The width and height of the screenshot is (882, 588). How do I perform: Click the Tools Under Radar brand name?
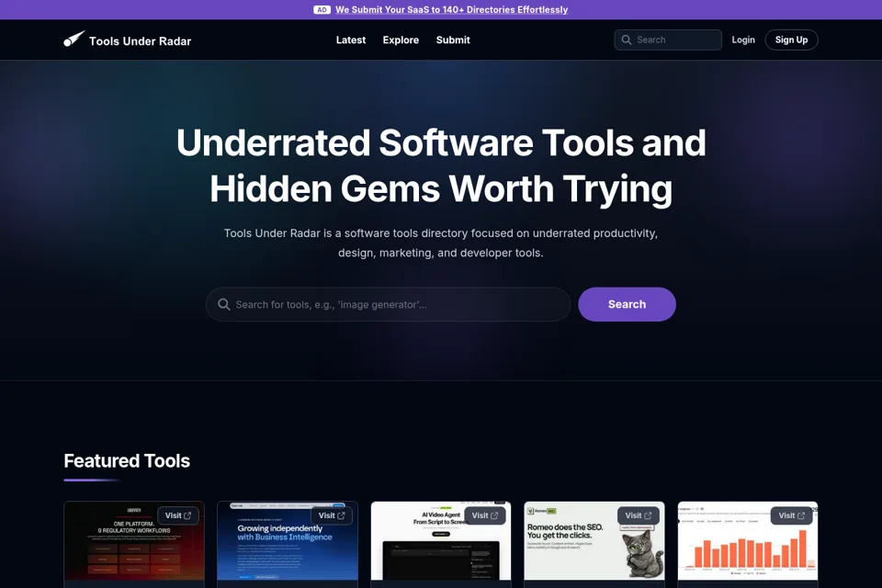[140, 41]
